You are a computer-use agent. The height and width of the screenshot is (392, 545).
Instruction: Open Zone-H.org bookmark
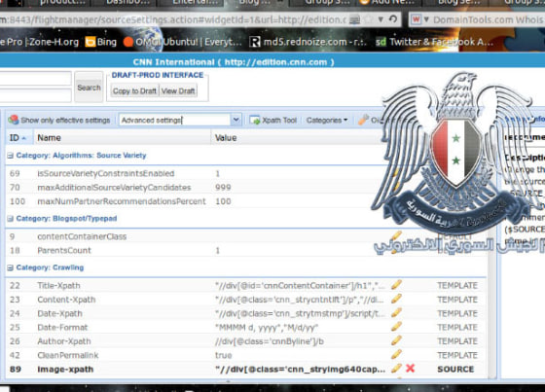click(x=54, y=42)
